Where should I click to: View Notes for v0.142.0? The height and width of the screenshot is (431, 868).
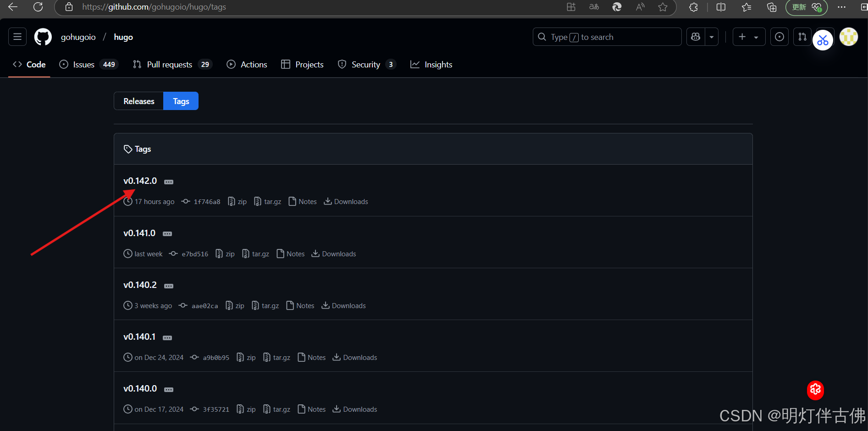(303, 201)
